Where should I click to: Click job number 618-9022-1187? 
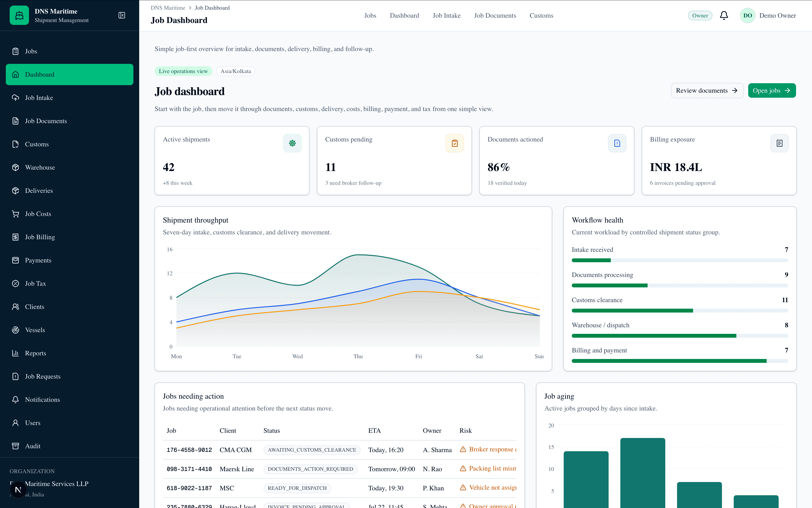tap(189, 488)
